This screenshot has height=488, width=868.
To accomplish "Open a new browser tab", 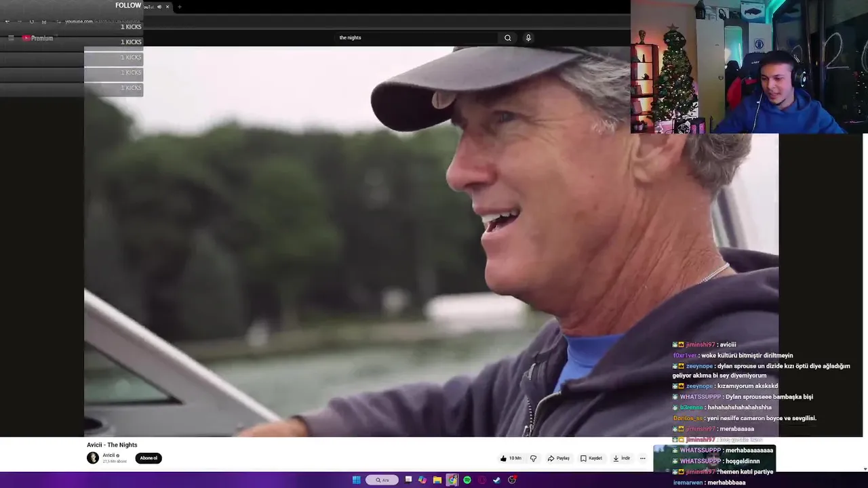I will (x=179, y=7).
